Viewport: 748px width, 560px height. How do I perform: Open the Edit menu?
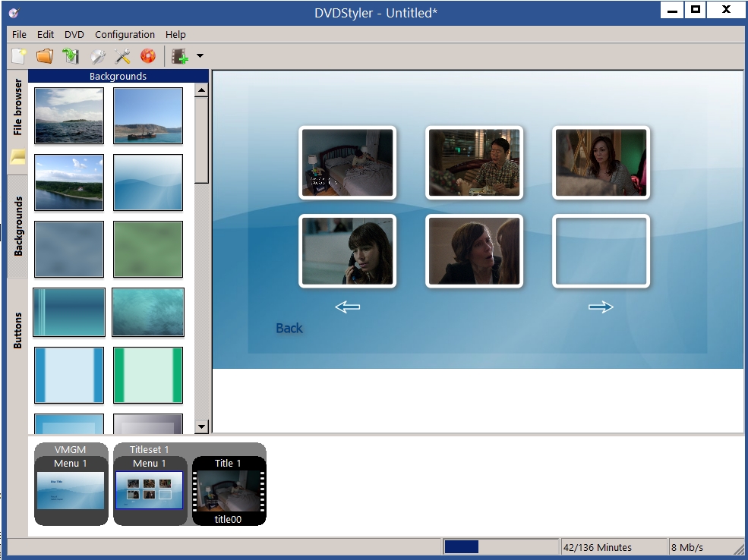pyautogui.click(x=46, y=34)
